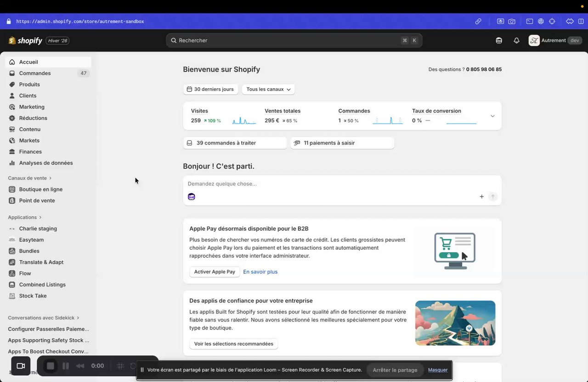Click the Visites metric
The image size is (588, 382).
click(223, 116)
